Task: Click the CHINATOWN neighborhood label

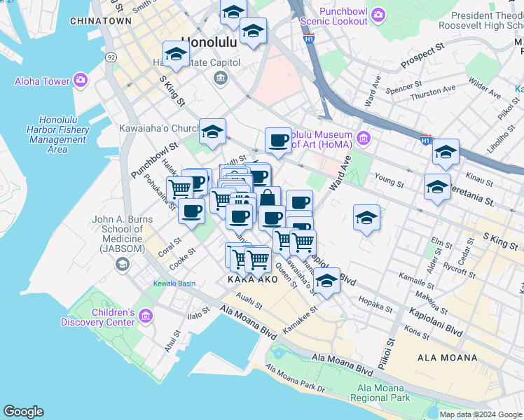Action: coord(101,21)
